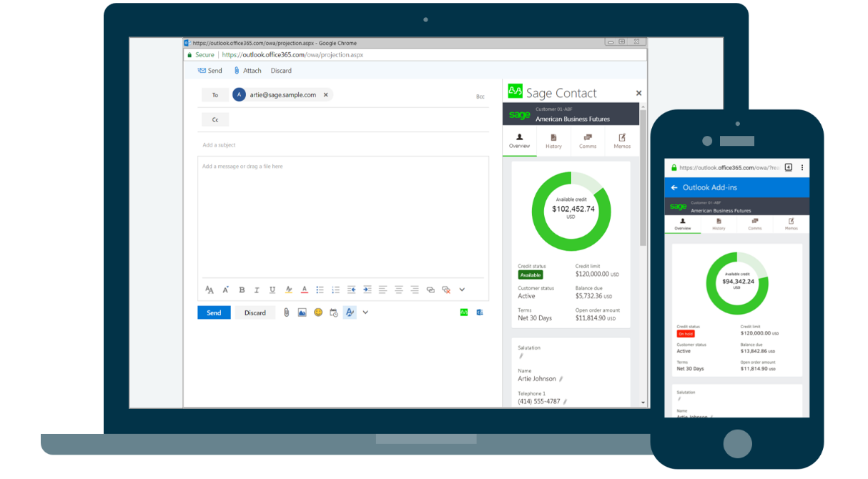Toggle bold formatting

[242, 290]
